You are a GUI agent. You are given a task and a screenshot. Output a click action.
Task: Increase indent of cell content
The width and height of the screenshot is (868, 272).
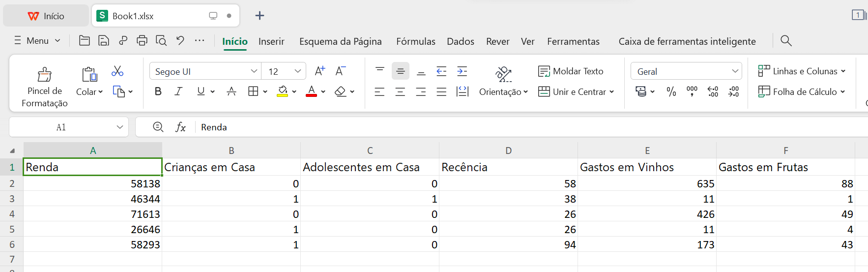[x=462, y=71]
